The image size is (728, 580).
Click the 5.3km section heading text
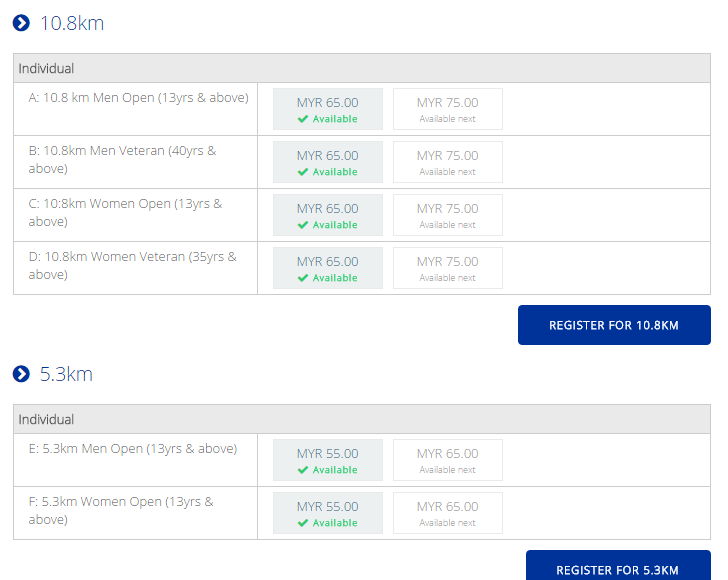point(66,374)
